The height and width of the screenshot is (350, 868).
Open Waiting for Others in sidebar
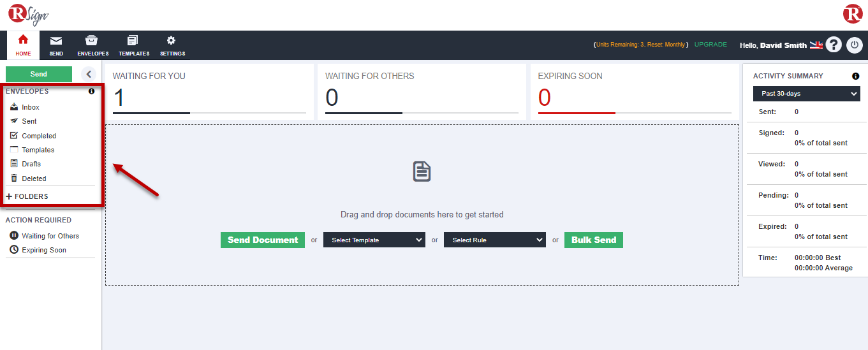click(x=50, y=236)
